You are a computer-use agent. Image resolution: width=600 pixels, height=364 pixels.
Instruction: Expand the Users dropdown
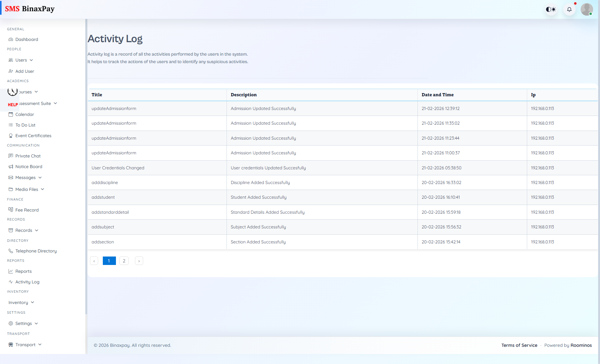click(x=21, y=60)
